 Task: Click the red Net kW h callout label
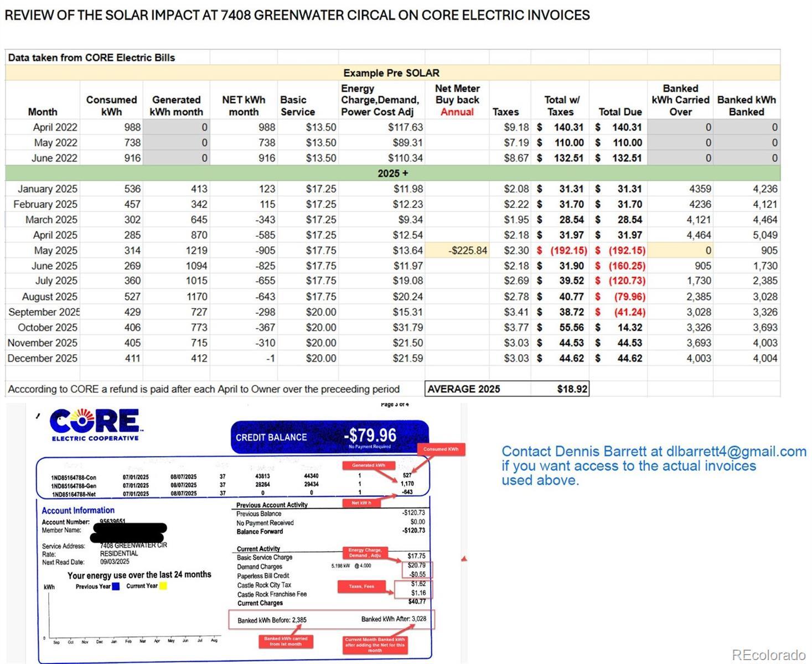pyautogui.click(x=361, y=503)
